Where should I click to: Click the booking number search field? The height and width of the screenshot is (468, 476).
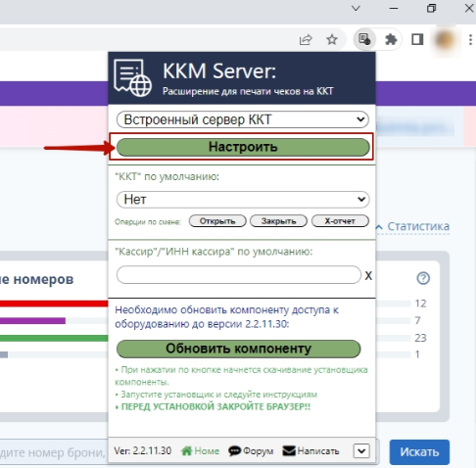(x=54, y=452)
